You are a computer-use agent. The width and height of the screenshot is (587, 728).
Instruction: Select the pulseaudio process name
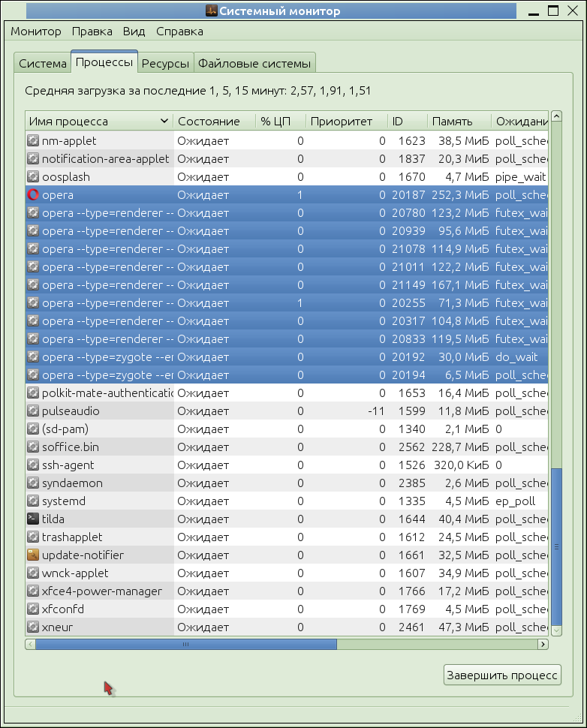(71, 411)
